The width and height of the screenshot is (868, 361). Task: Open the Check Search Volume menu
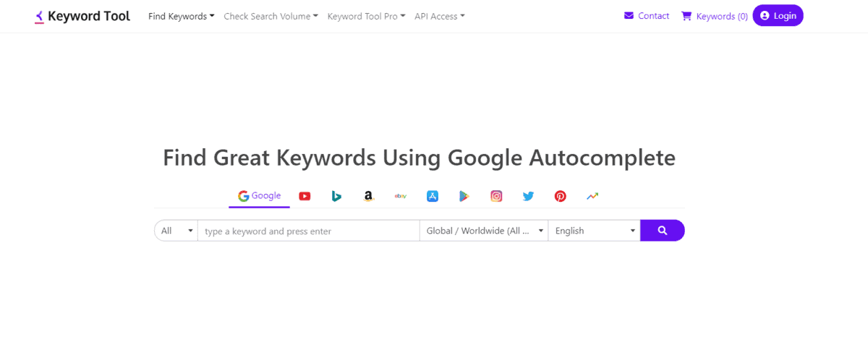[271, 16]
